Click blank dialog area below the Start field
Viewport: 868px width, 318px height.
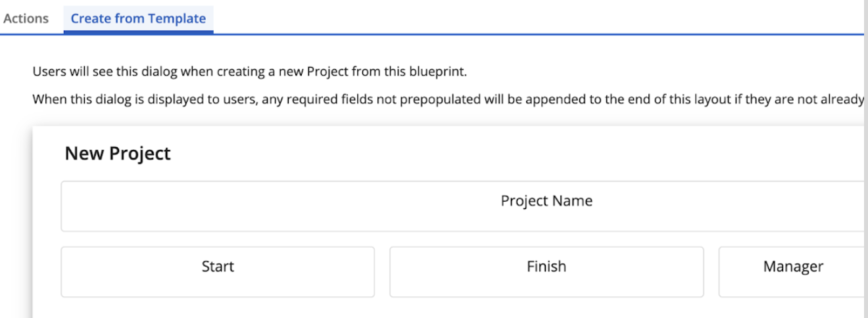218,307
